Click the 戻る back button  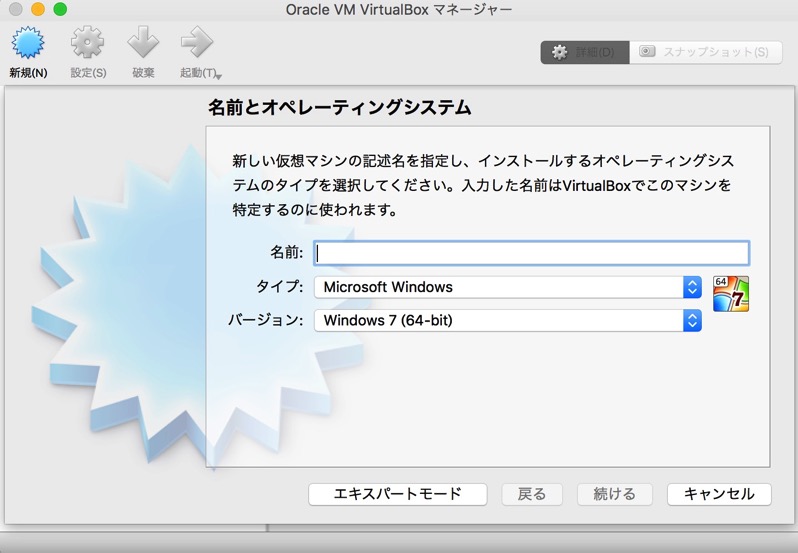[x=532, y=494]
